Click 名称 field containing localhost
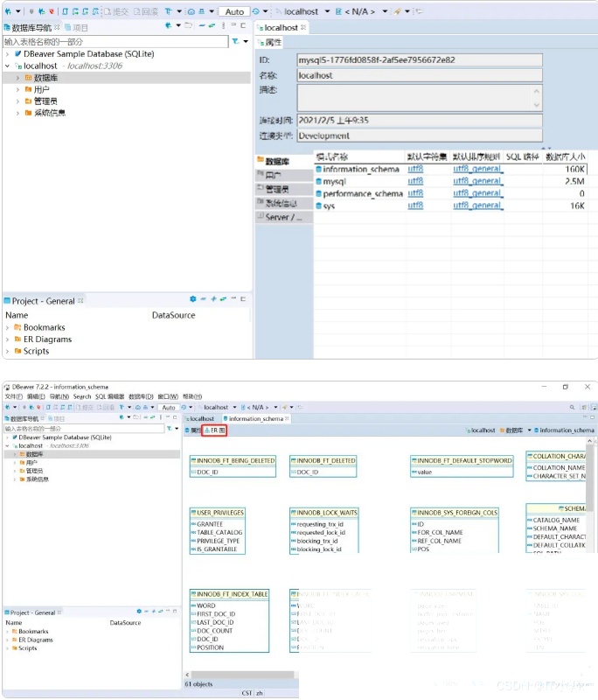Image resolution: width=598 pixels, height=700 pixels. 420,75
